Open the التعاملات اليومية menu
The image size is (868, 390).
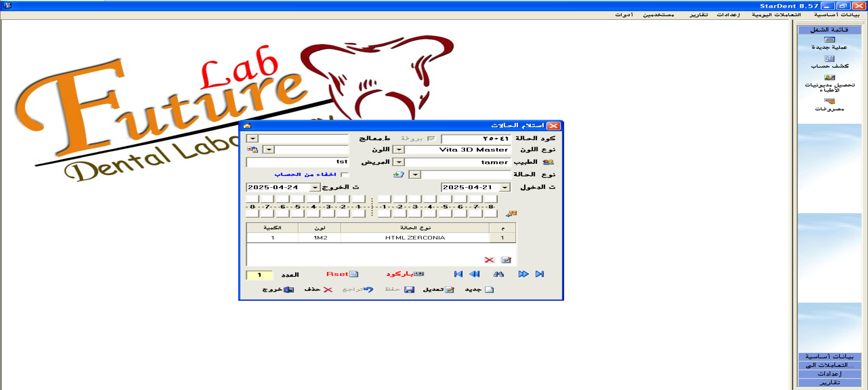(x=776, y=15)
